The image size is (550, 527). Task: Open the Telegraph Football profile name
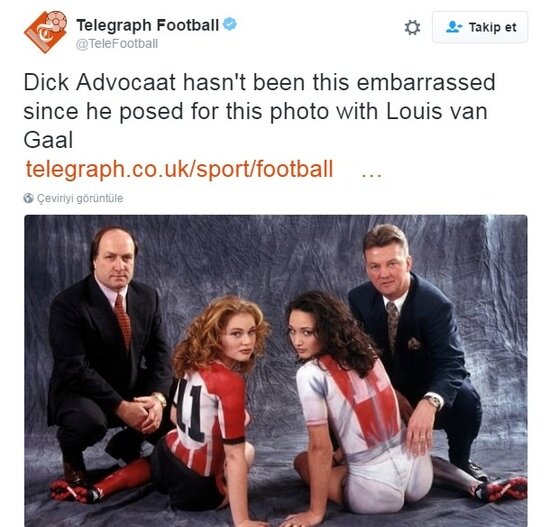pos(148,25)
